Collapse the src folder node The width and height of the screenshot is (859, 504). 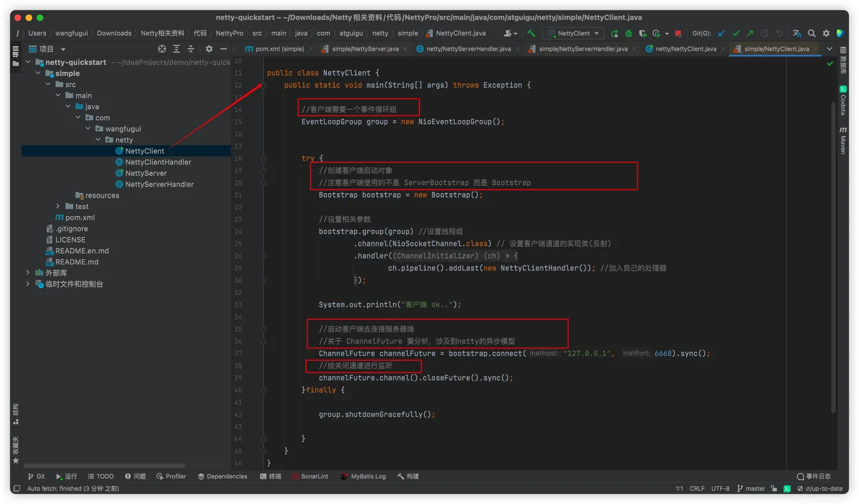(x=48, y=84)
